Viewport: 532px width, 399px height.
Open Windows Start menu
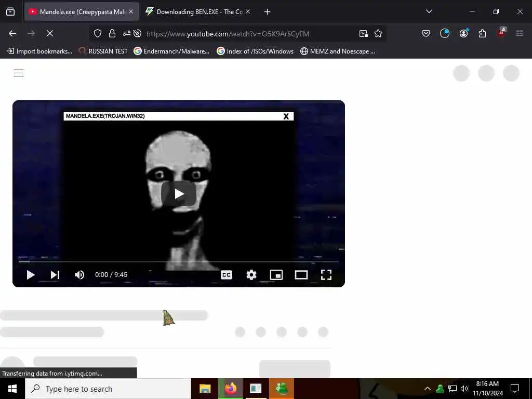12,389
